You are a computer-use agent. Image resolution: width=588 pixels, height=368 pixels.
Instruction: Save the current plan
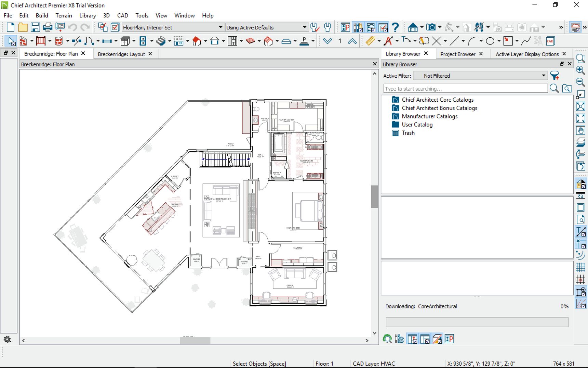[35, 27]
